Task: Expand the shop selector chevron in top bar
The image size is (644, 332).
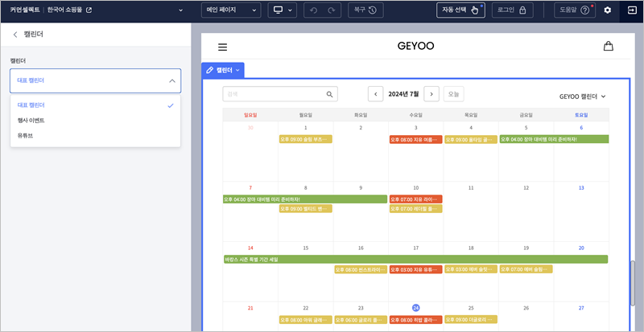Action: tap(180, 10)
